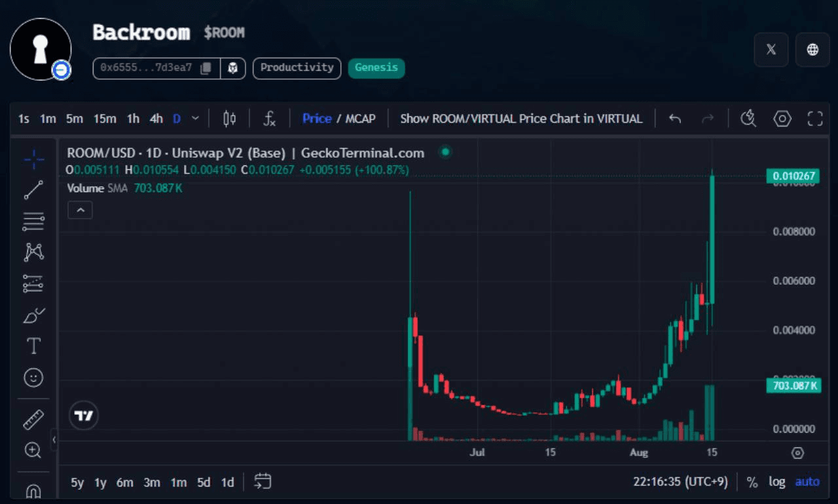This screenshot has width=838, height=504.
Task: Click the ROOM/USD chart title legend
Action: [x=246, y=153]
